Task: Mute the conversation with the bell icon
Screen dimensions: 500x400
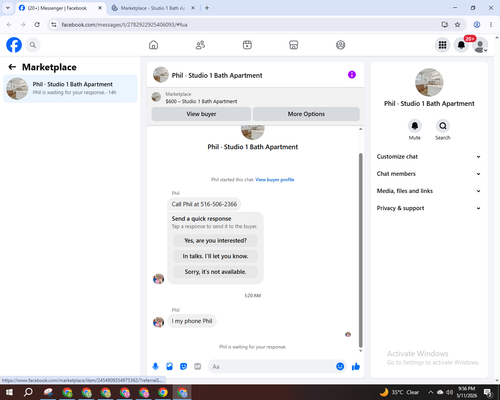Action: pos(415,126)
